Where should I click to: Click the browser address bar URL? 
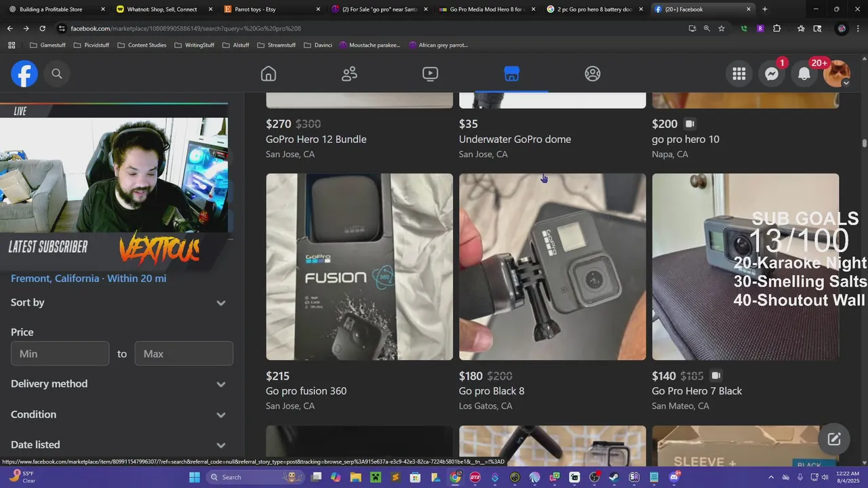coord(186,28)
